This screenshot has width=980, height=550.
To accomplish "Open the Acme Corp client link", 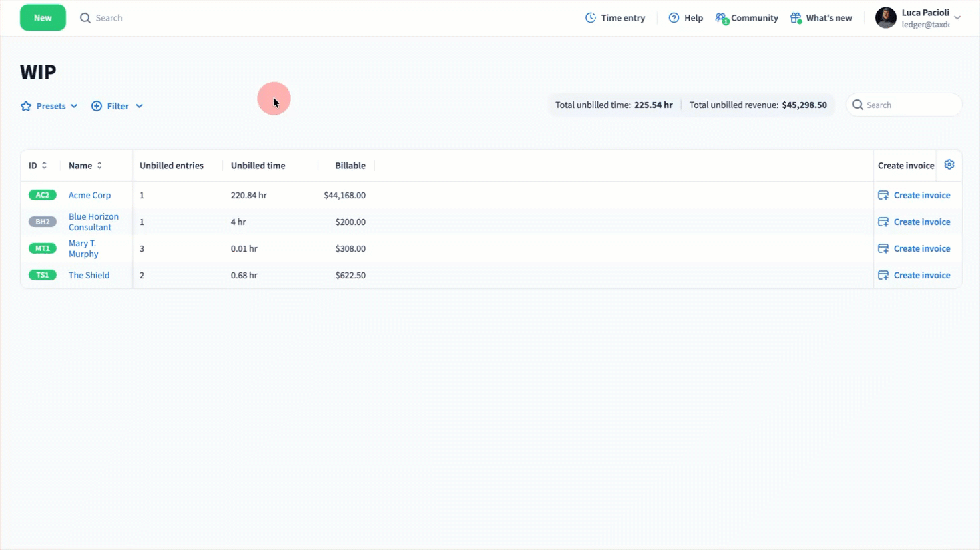I will click(89, 195).
